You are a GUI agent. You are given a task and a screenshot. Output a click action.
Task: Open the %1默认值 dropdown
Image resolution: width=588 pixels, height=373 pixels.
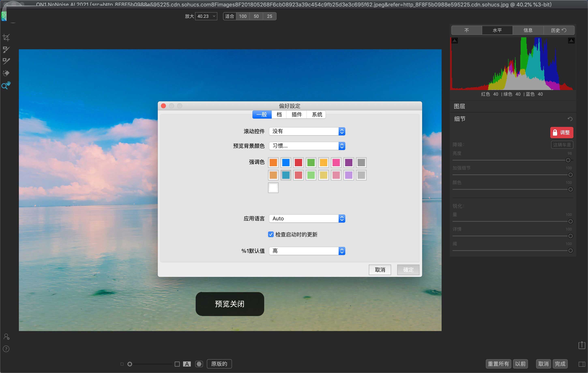[307, 251]
